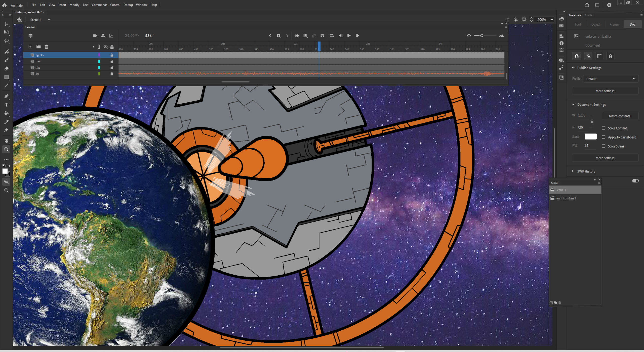The image size is (644, 352).
Task: Delete the selected layer with trash icon
Action: point(46,47)
